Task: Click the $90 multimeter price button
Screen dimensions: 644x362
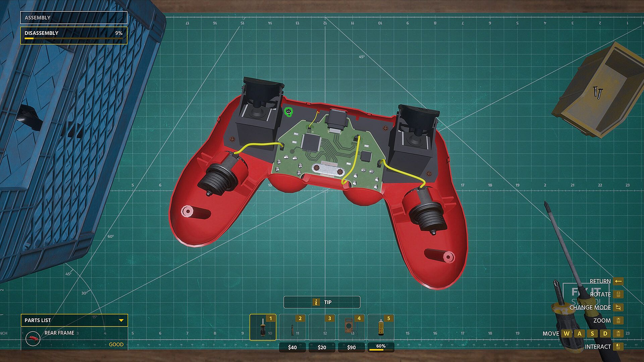Action: click(x=351, y=347)
